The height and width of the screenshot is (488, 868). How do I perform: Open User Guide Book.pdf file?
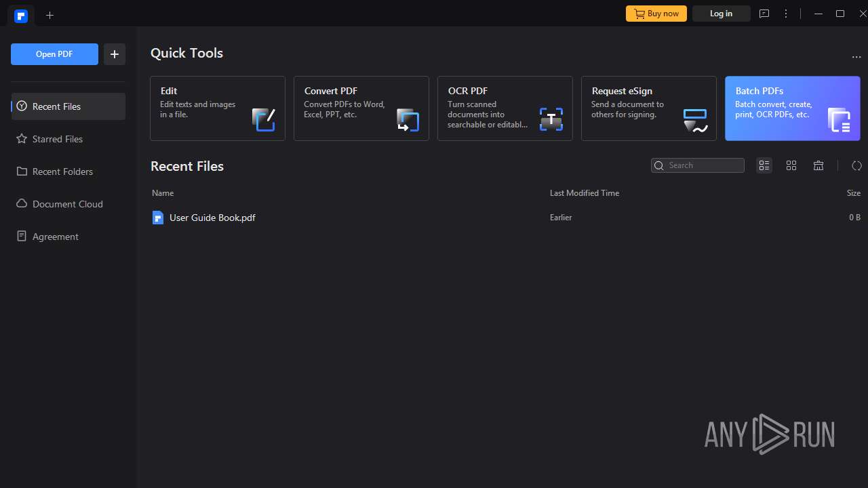(212, 218)
